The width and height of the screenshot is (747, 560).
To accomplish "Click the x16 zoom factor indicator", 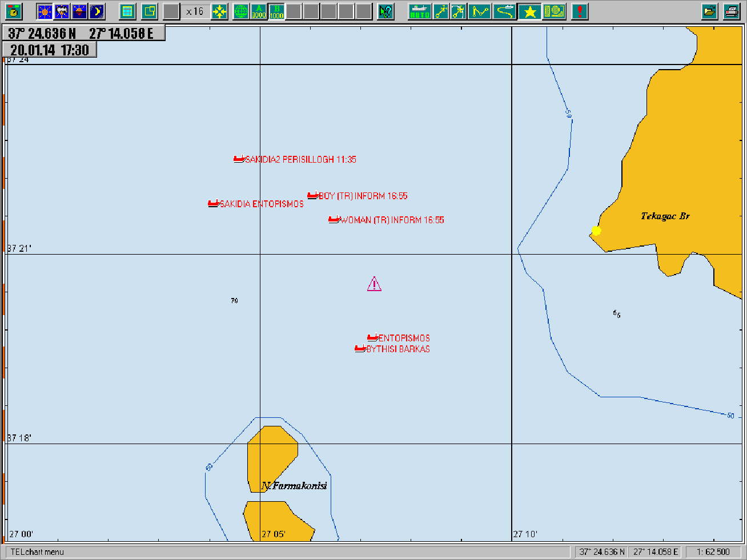I will click(x=195, y=11).
